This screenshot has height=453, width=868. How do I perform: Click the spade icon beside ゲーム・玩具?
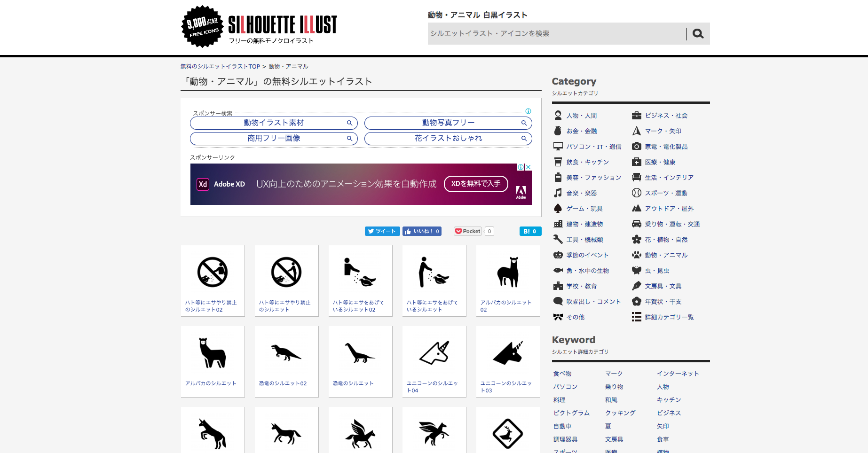[x=558, y=208]
